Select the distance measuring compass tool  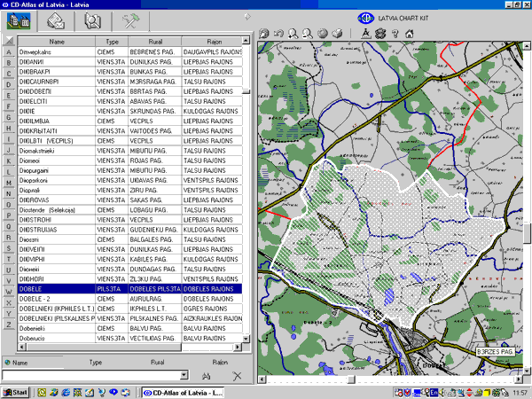tap(365, 34)
